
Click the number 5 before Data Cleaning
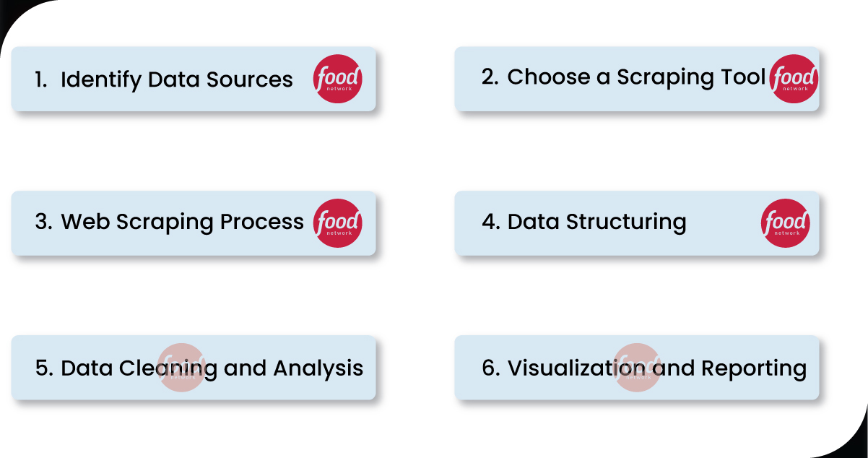43,368
